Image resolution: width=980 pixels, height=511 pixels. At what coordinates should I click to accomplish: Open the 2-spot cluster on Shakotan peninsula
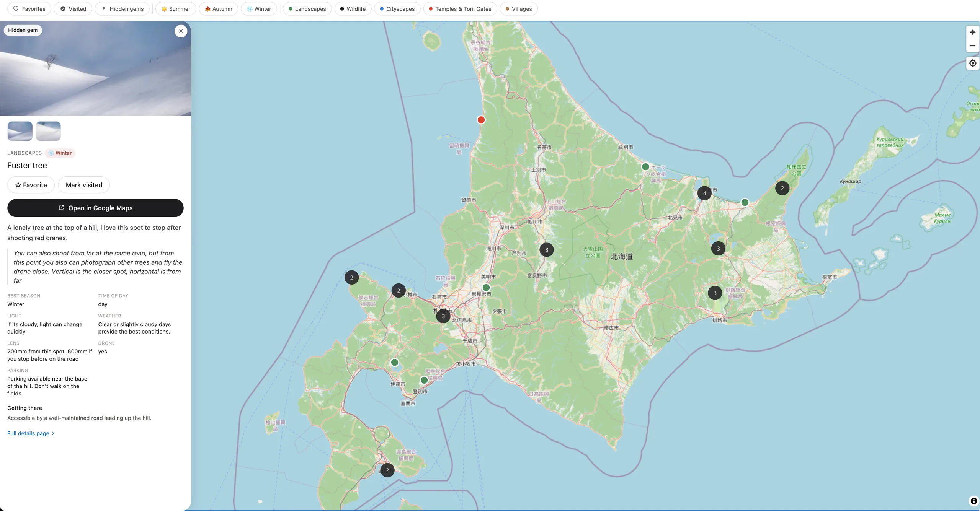point(352,277)
